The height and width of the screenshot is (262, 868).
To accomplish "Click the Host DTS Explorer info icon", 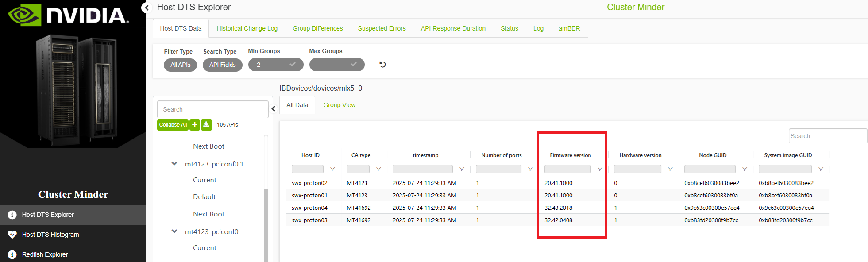I will (x=12, y=215).
